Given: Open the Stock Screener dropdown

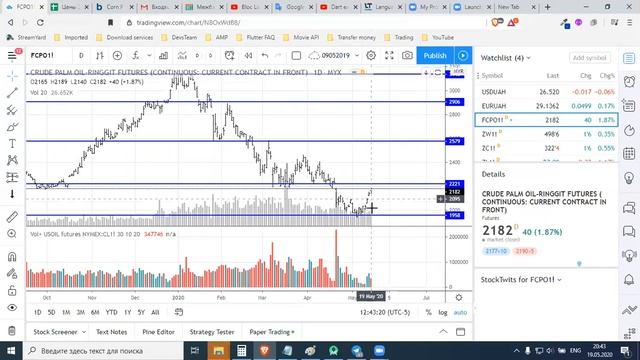Looking at the screenshot, I should click(x=60, y=332).
